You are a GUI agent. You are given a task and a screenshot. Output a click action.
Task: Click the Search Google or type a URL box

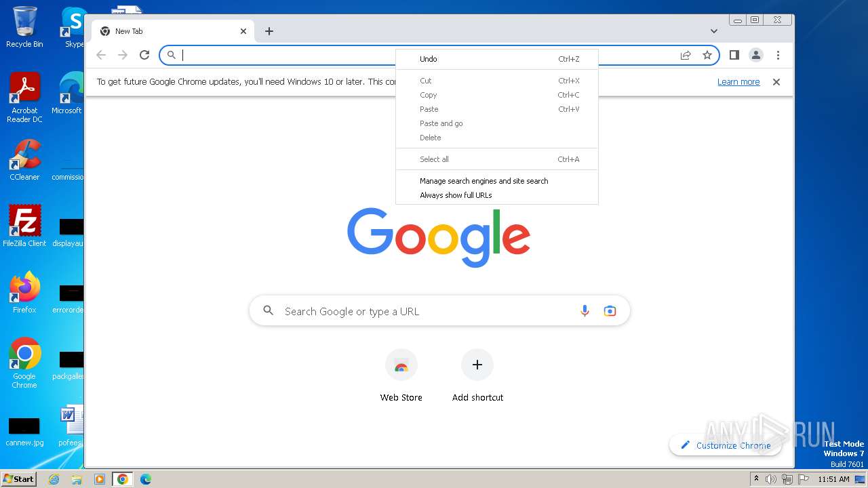[439, 311]
